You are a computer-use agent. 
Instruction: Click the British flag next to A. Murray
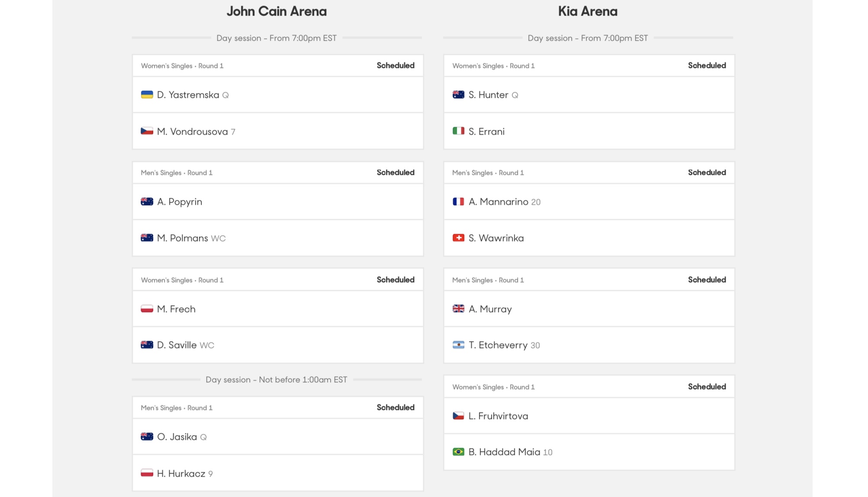tap(458, 309)
